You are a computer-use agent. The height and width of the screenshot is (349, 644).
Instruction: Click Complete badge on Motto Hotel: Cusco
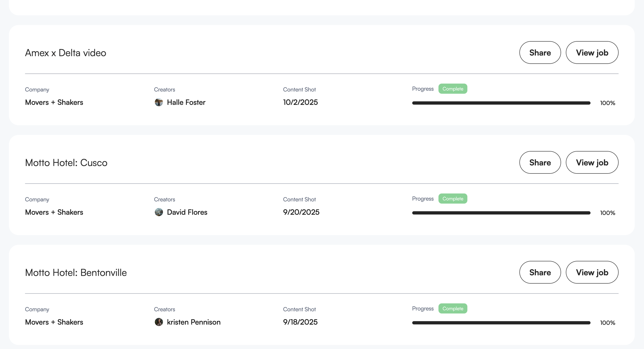453,198
